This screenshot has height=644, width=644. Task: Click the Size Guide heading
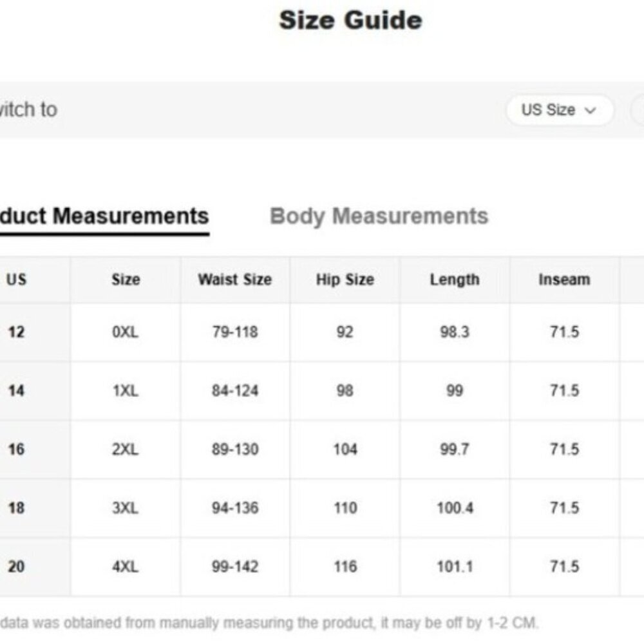point(351,21)
